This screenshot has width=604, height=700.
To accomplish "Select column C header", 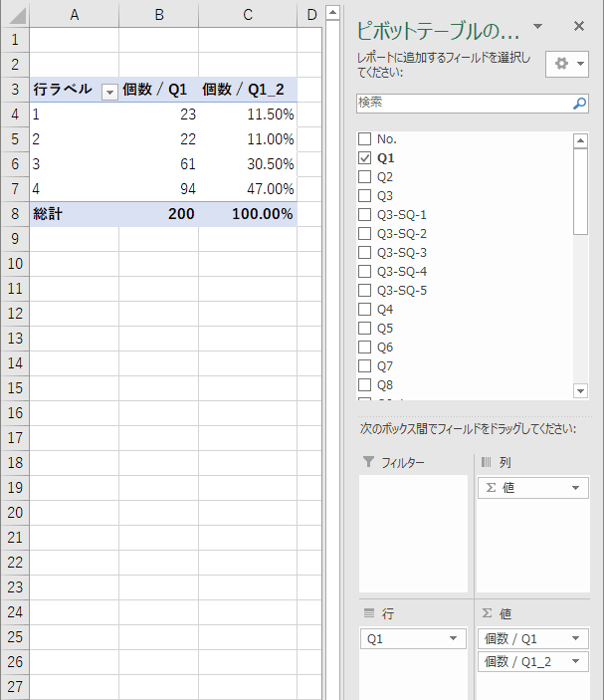I will (x=248, y=15).
